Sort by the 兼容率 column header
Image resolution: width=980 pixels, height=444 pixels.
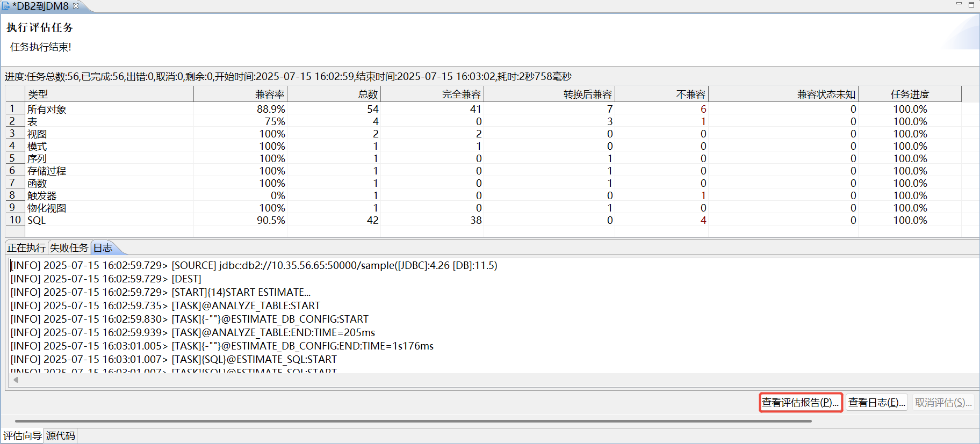240,94
